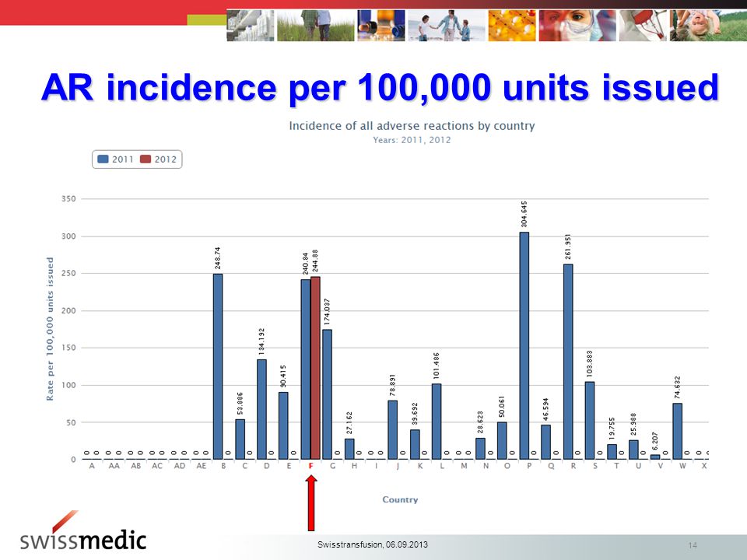Click the blue bar for country W

coord(678,432)
